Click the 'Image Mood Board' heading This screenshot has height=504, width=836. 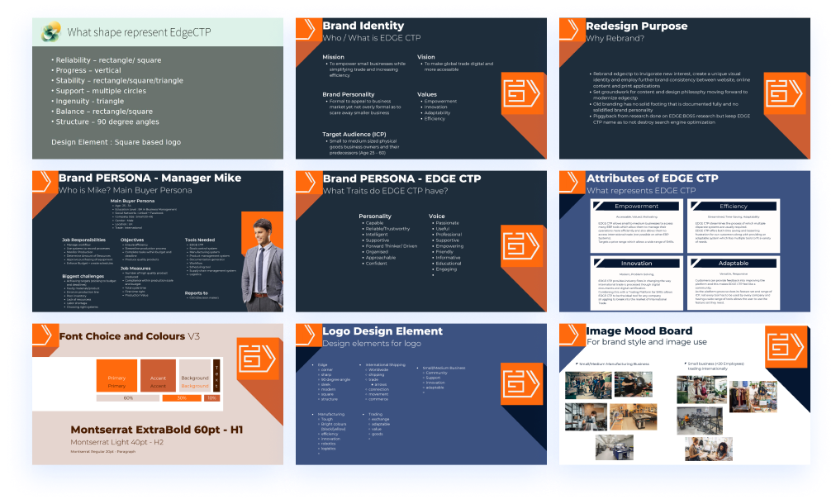639,331
